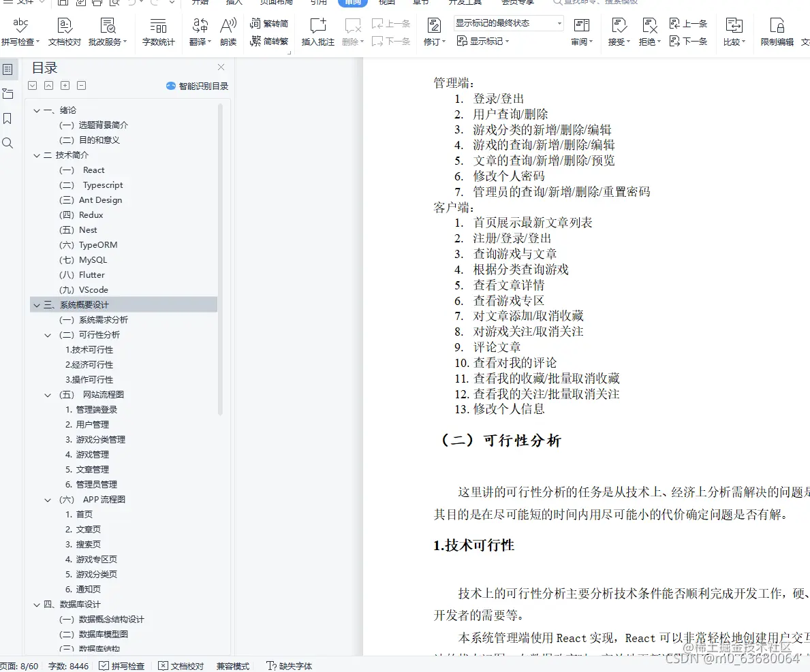Open 显示标记的最终状态 dropdown
Viewport: 810px width, 672px height.
508,23
